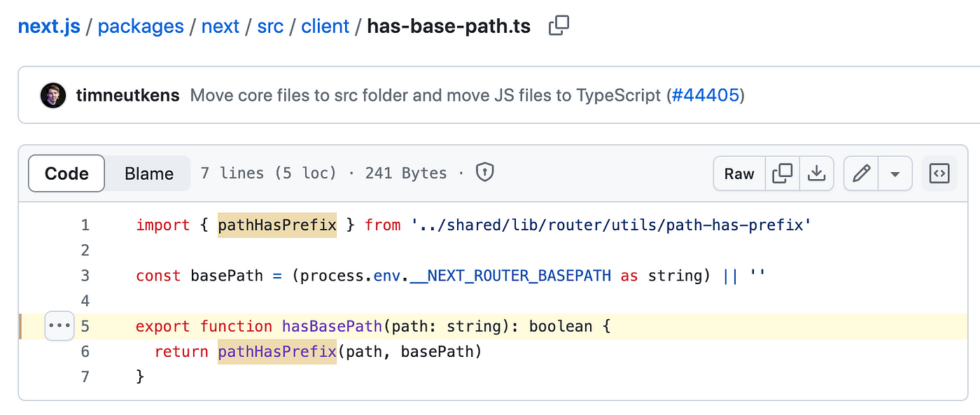Open the Raw file view
The width and height of the screenshot is (980, 415).
pyautogui.click(x=739, y=174)
